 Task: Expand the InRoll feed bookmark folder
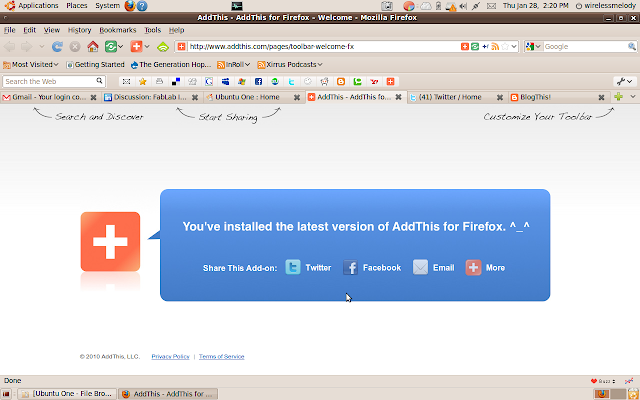tap(233, 64)
